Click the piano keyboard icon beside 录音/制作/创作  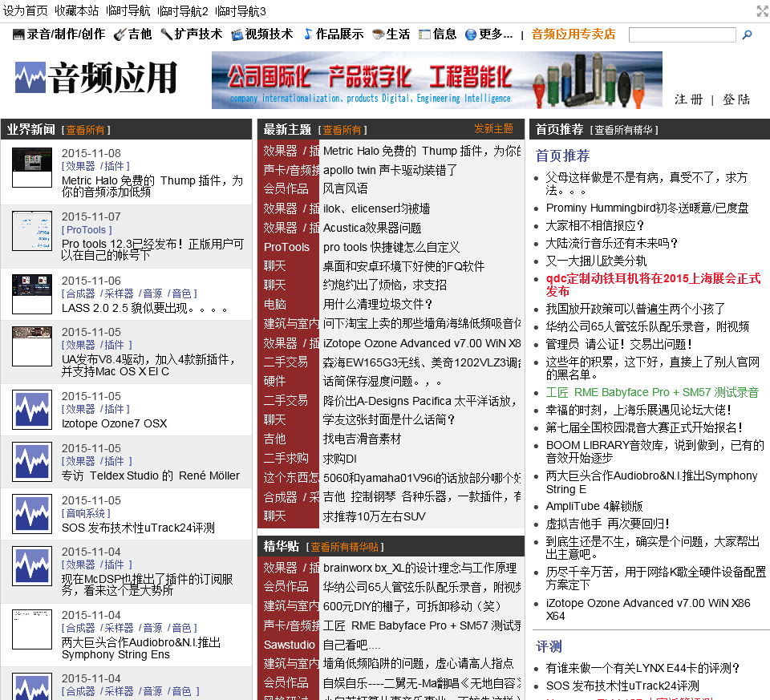click(18, 34)
